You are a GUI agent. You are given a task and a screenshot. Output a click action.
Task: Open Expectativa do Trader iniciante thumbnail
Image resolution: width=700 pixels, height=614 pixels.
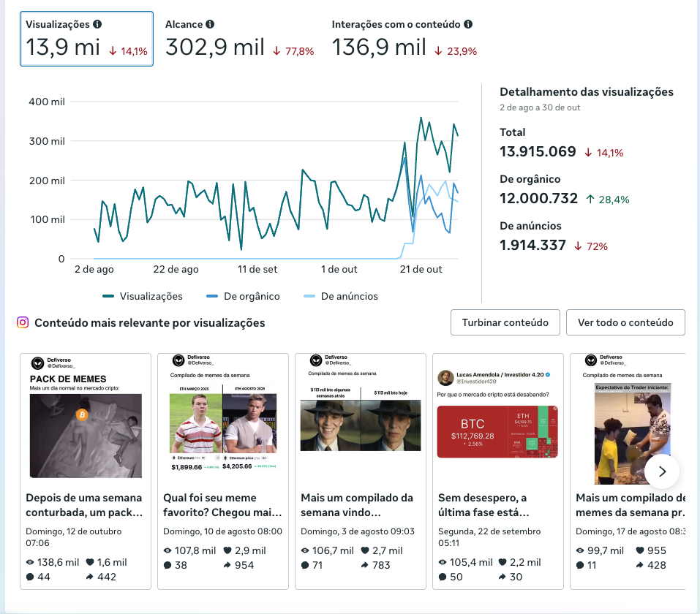click(x=628, y=420)
